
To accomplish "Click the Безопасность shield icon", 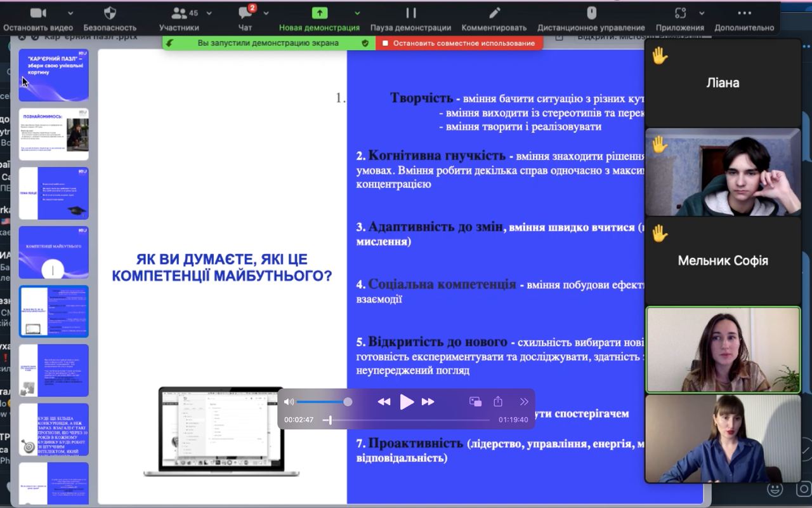I will pyautogui.click(x=110, y=13).
